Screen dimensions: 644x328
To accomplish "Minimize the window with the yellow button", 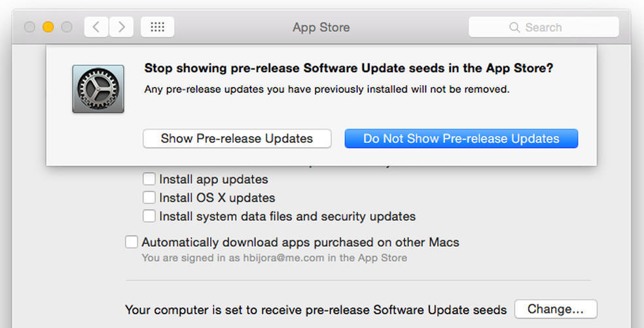I will (x=48, y=27).
